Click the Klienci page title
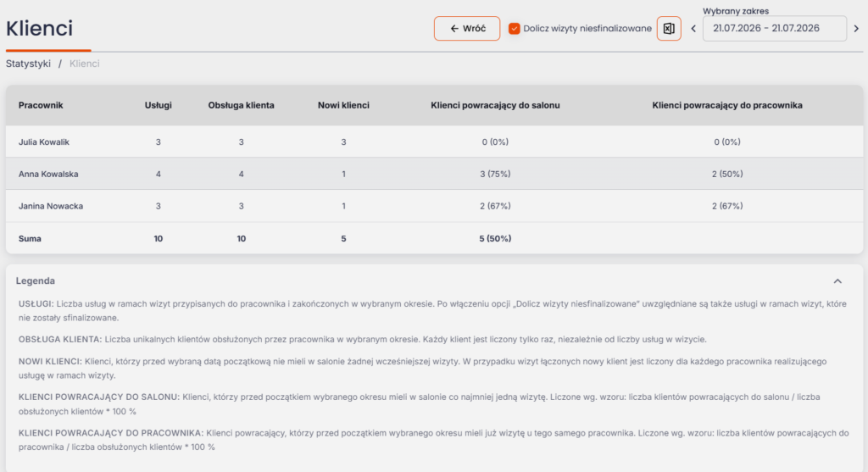Image resolution: width=868 pixels, height=472 pixels. 39,28
